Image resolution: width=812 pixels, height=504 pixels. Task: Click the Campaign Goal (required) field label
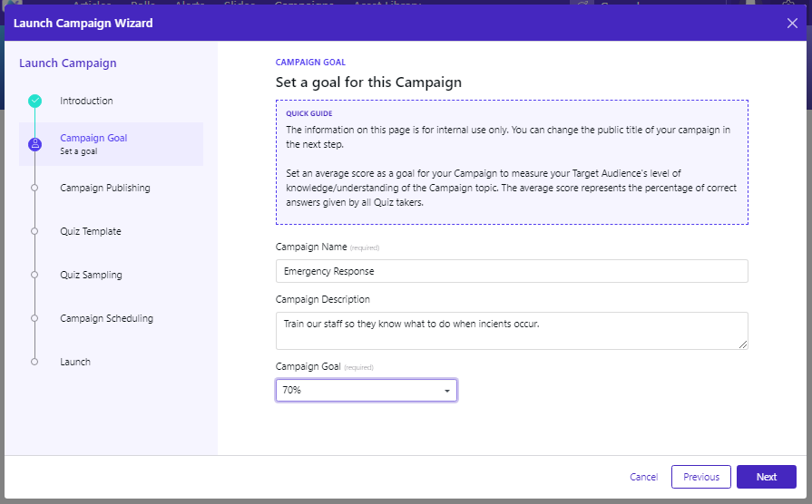tap(324, 367)
